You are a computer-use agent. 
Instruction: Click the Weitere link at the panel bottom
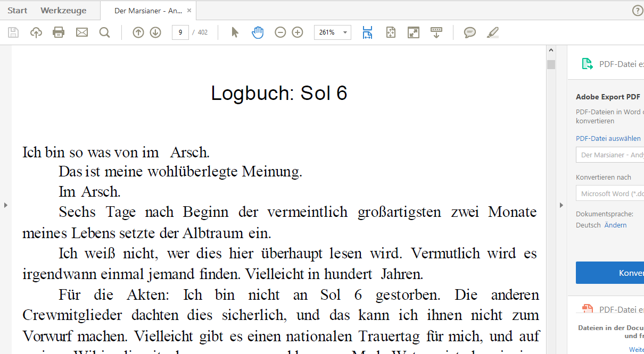pos(637,349)
